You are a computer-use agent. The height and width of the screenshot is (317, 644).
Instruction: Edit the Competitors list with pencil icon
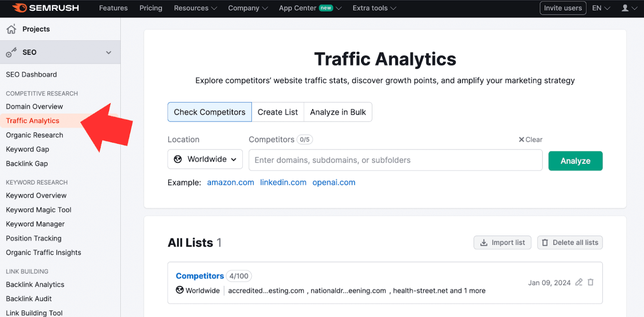pos(579,282)
